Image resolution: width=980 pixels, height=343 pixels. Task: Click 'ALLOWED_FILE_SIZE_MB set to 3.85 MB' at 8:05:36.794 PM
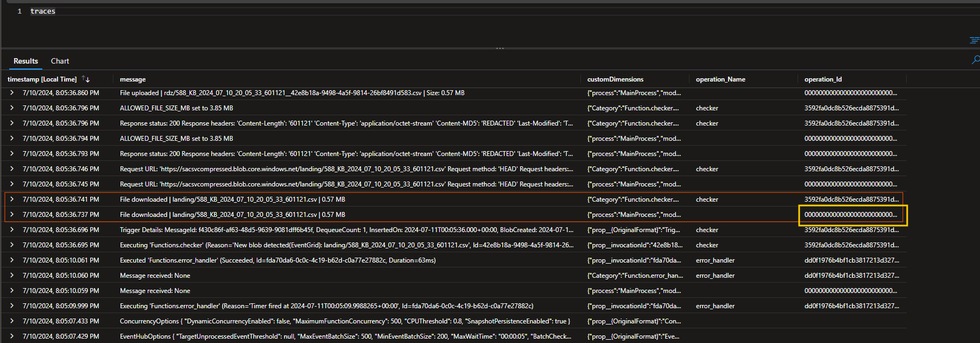(176, 139)
